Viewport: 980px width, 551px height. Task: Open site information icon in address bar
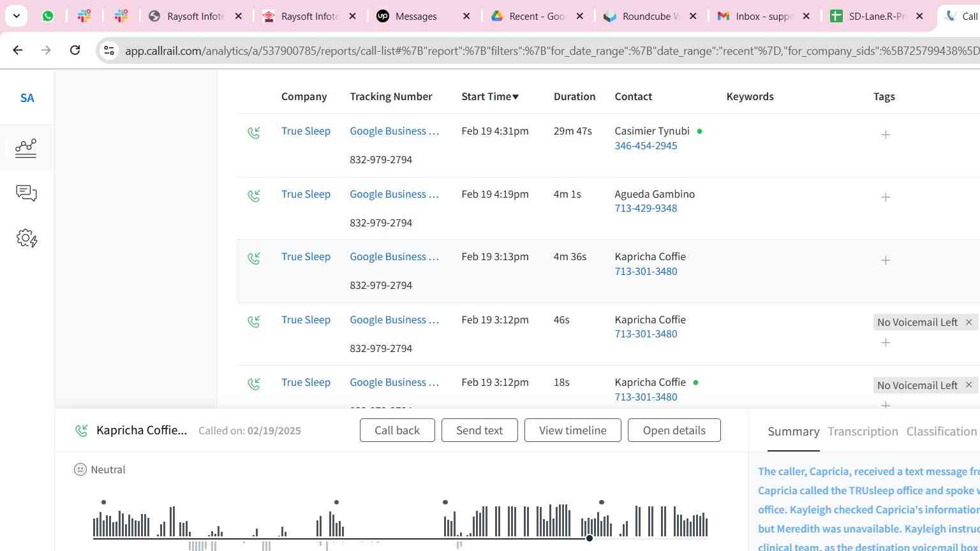(x=109, y=50)
